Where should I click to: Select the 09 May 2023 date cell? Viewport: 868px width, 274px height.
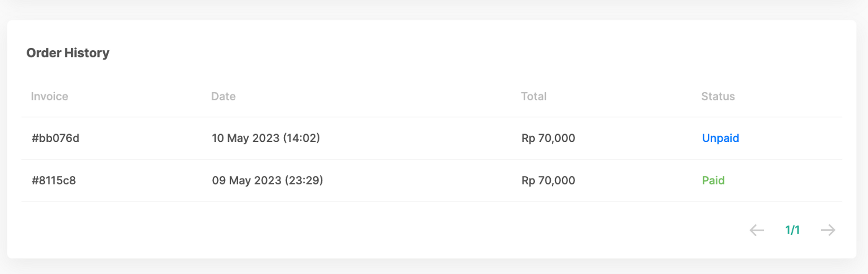pos(247,180)
